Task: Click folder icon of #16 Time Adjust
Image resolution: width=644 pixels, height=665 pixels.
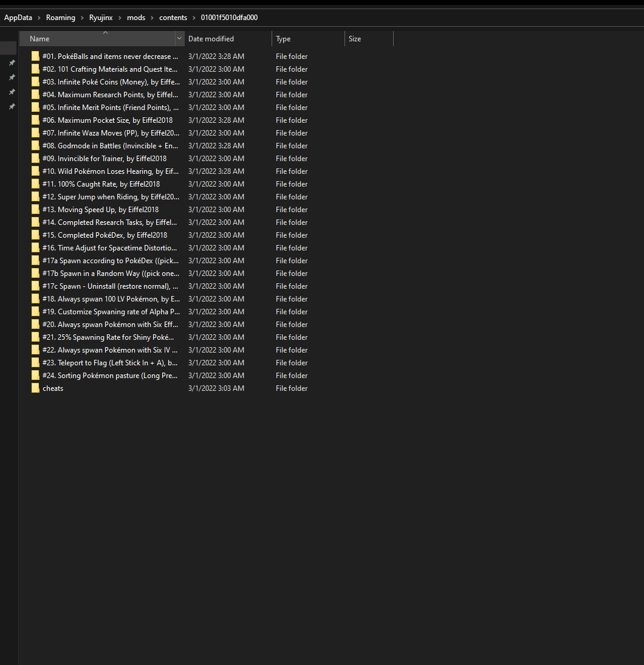Action: (x=35, y=247)
